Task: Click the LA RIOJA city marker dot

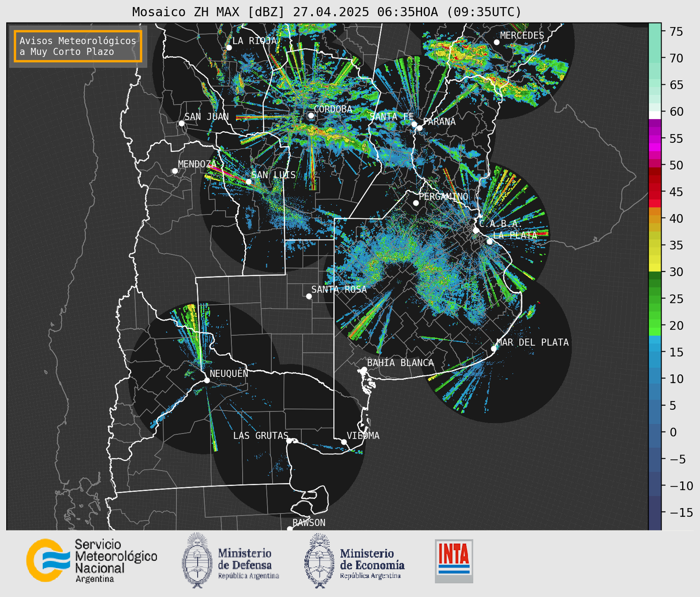Action: point(229,48)
